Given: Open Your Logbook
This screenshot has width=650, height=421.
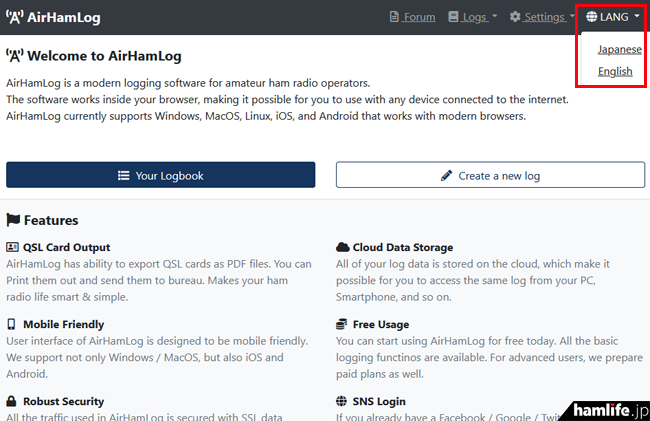Looking at the screenshot, I should 160,175.
